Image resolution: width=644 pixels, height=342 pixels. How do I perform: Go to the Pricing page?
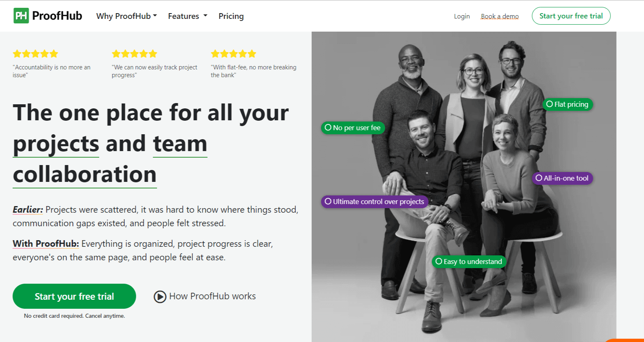coord(231,16)
